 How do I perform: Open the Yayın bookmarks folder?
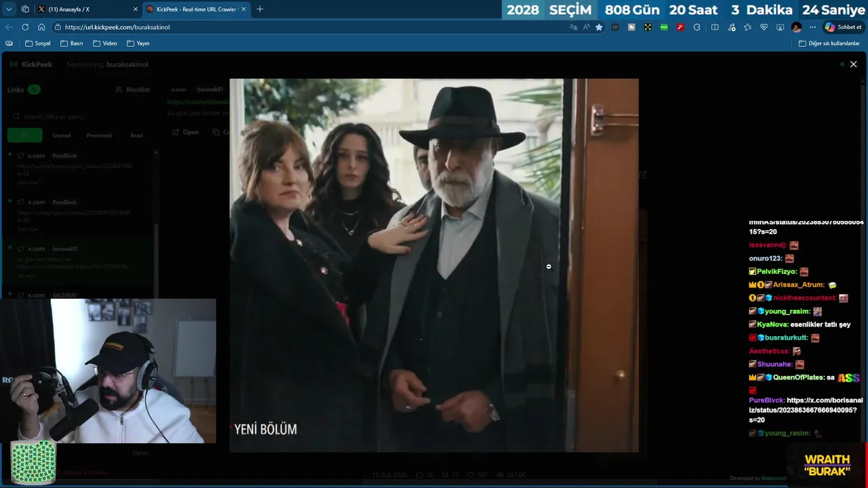click(138, 43)
